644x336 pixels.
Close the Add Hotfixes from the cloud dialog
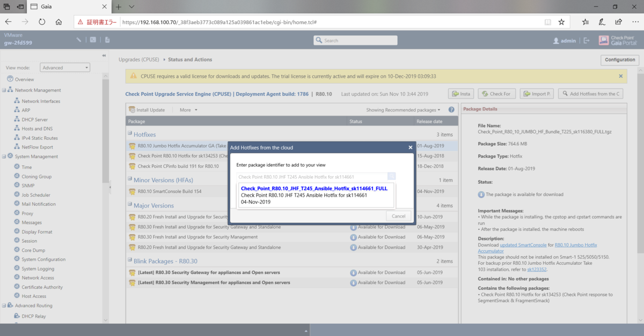coord(410,147)
